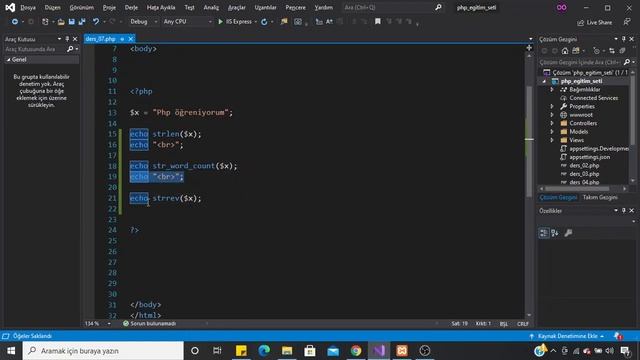Image resolution: width=640 pixels, height=360 pixels.
Task: Click the Alphabetical sort icon in Properties panel
Action: (555, 233)
